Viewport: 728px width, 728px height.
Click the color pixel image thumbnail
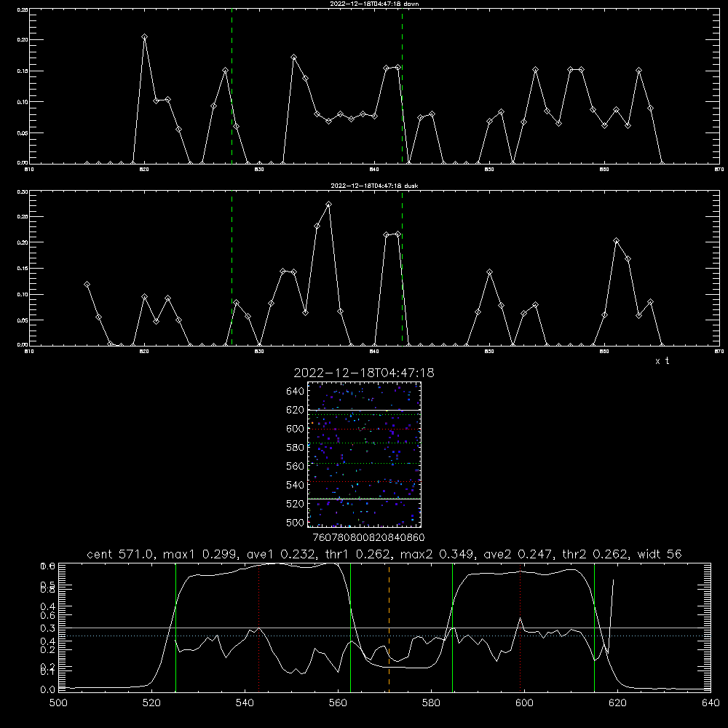coord(364,454)
